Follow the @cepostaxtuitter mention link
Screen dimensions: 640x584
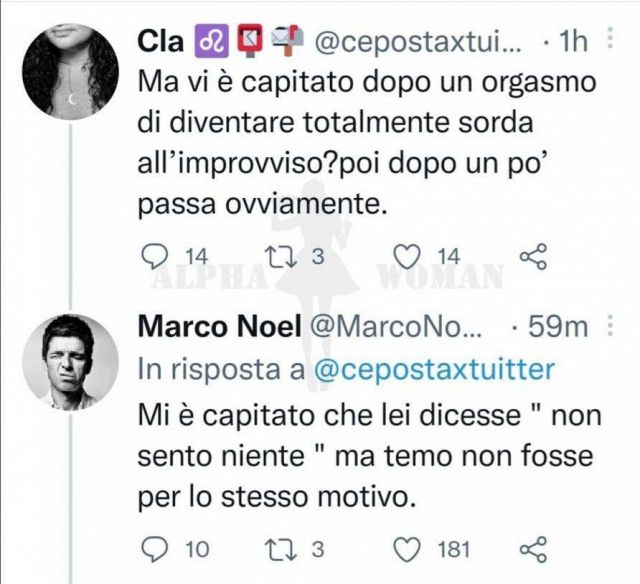[434, 369]
